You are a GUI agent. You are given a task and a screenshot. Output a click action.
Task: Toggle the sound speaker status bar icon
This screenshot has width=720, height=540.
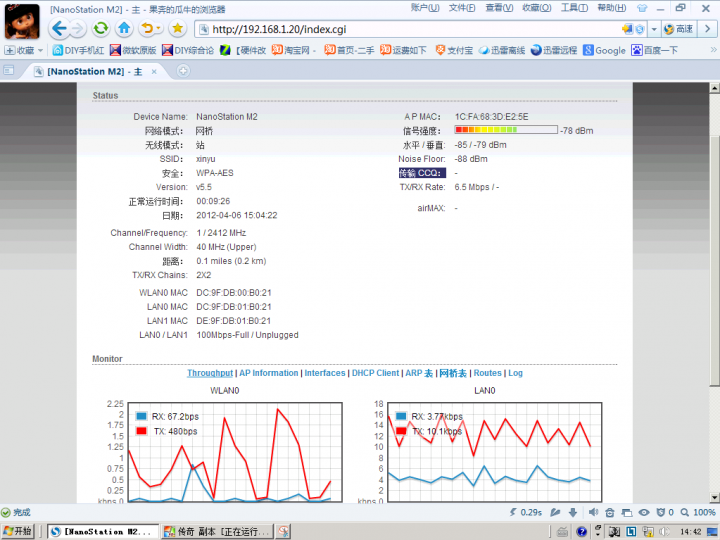[593, 512]
